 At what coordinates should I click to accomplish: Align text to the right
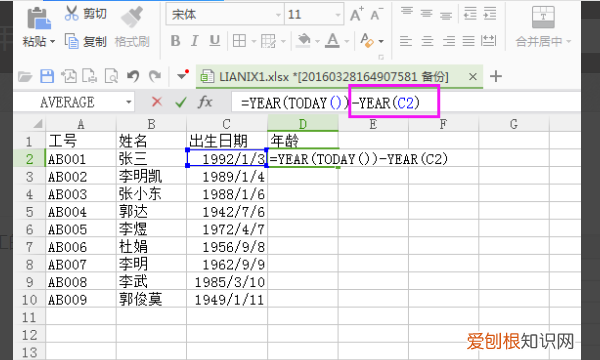(448, 41)
